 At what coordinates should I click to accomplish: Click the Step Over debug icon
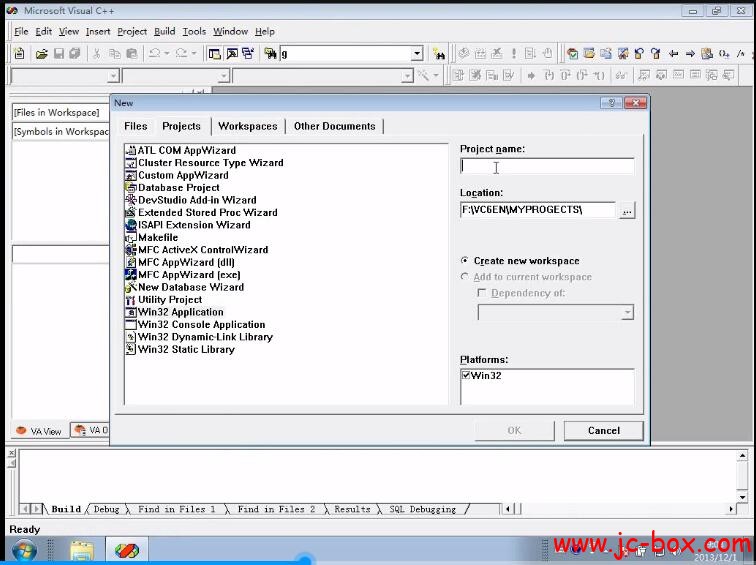point(566,75)
